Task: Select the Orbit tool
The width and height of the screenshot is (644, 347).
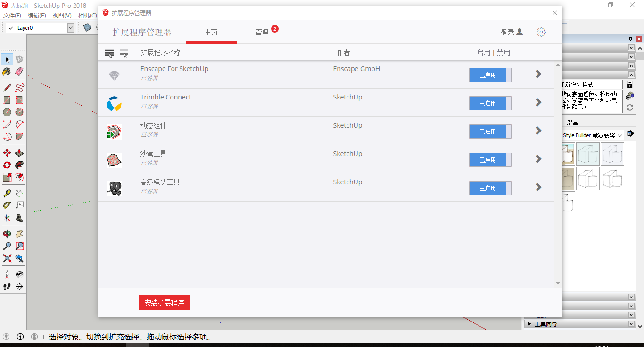Action: pyautogui.click(x=7, y=233)
